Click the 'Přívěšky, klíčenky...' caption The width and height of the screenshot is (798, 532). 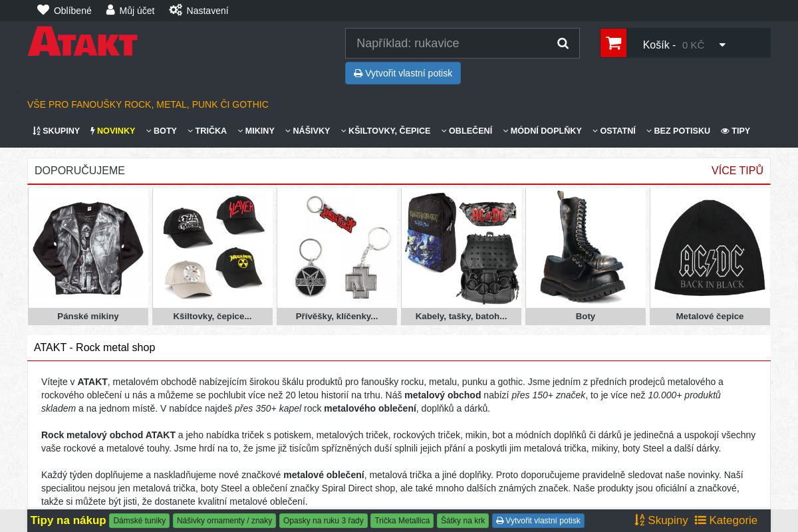point(337,317)
